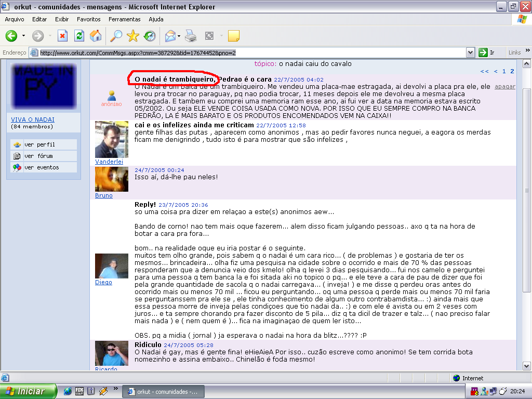The width and height of the screenshot is (532, 399).
Task: Click the first system tray icon
Action: click(474, 392)
